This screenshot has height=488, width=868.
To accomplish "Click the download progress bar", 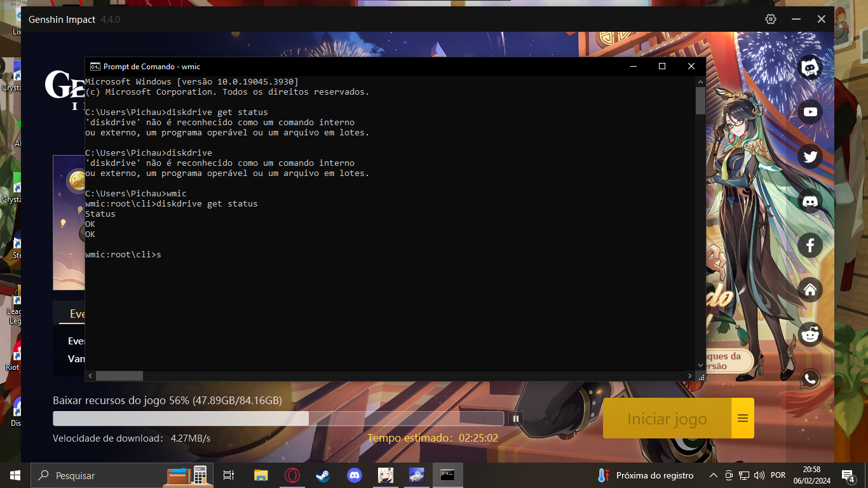I will pos(278,418).
